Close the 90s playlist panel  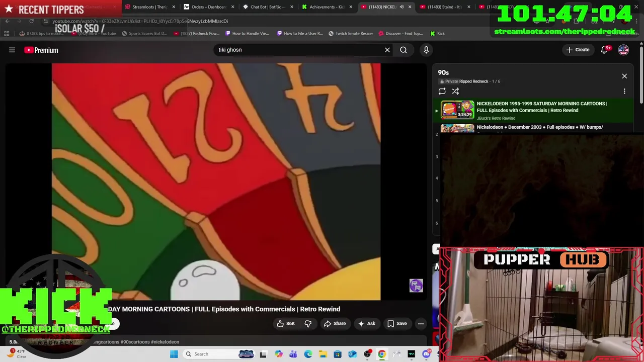coord(624,76)
